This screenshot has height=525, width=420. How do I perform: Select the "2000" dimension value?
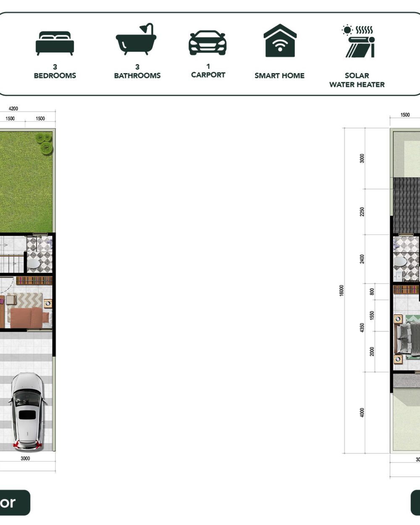tap(372, 351)
